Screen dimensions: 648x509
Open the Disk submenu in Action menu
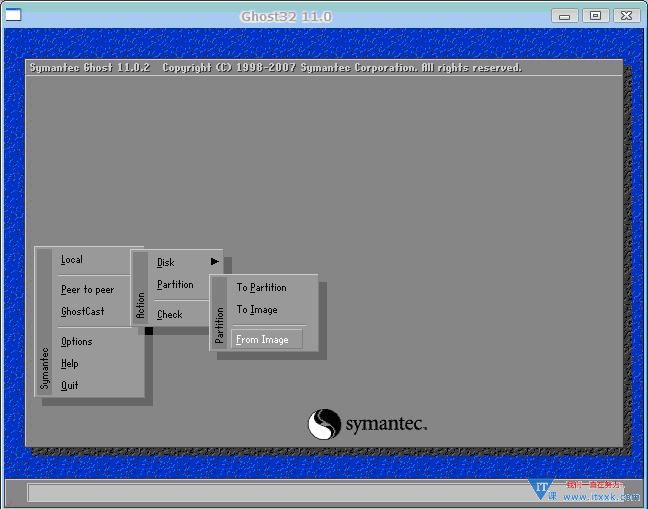click(166, 262)
